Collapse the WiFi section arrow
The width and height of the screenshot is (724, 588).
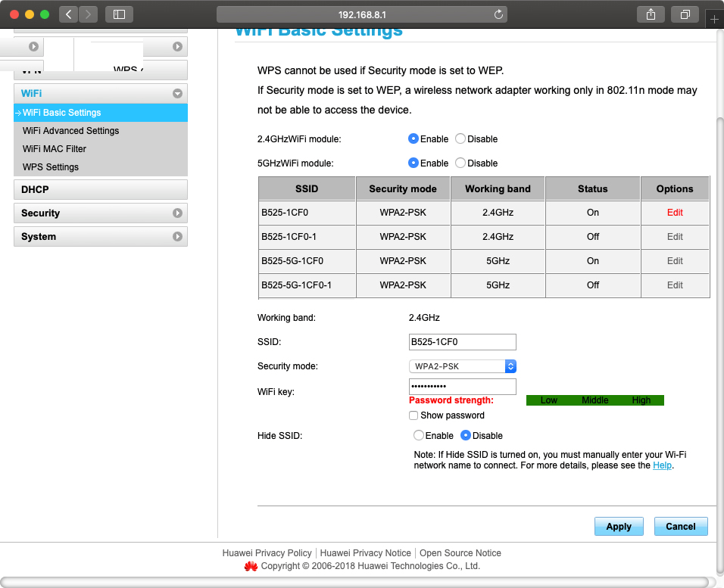click(177, 94)
